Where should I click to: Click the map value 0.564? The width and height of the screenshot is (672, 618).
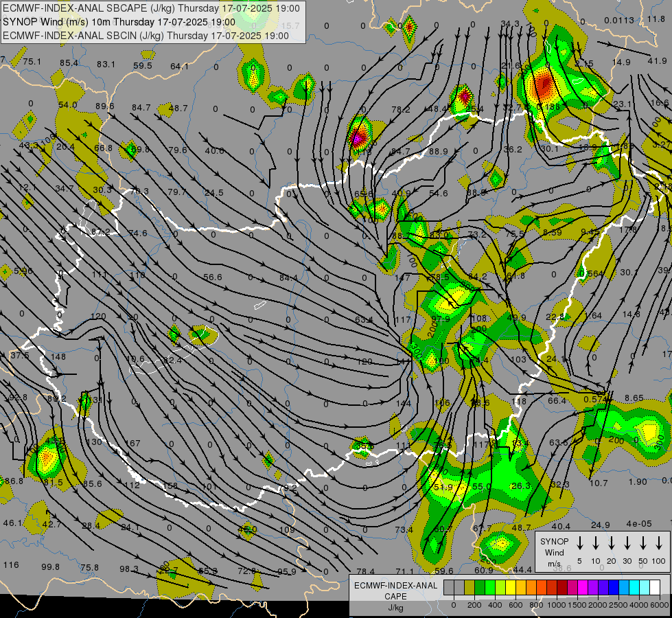[591, 273]
